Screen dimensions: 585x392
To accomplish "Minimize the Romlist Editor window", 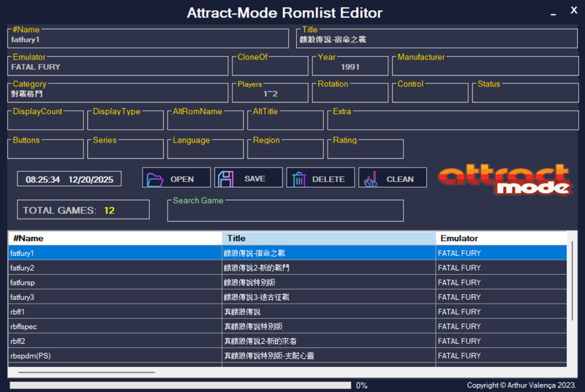I will 554,13.
